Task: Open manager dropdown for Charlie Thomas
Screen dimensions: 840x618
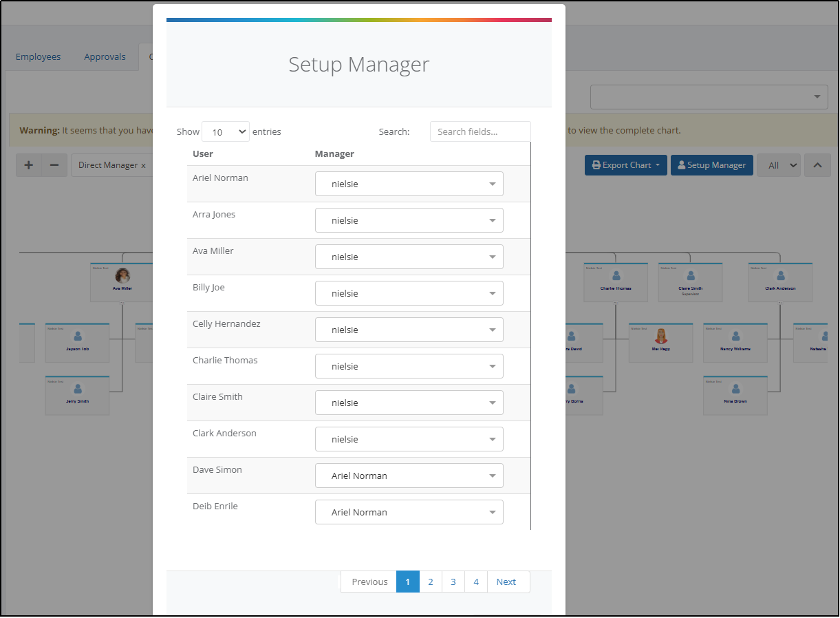Action: pos(409,366)
